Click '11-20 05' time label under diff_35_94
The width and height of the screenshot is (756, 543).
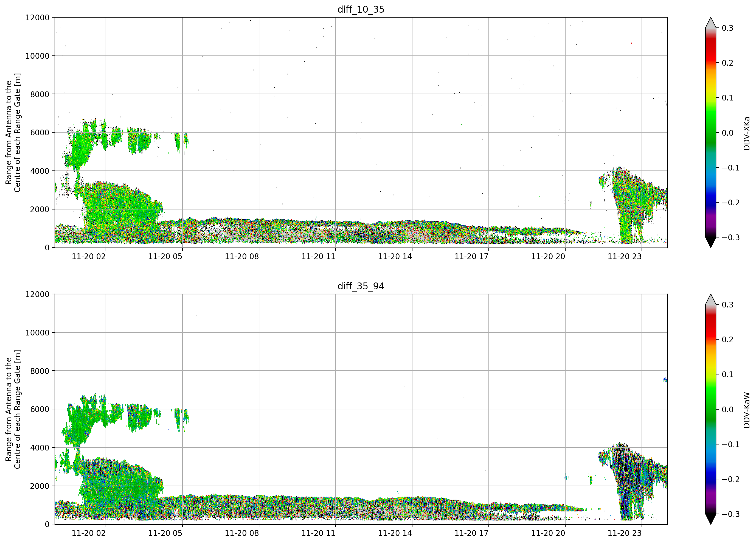[x=165, y=533]
